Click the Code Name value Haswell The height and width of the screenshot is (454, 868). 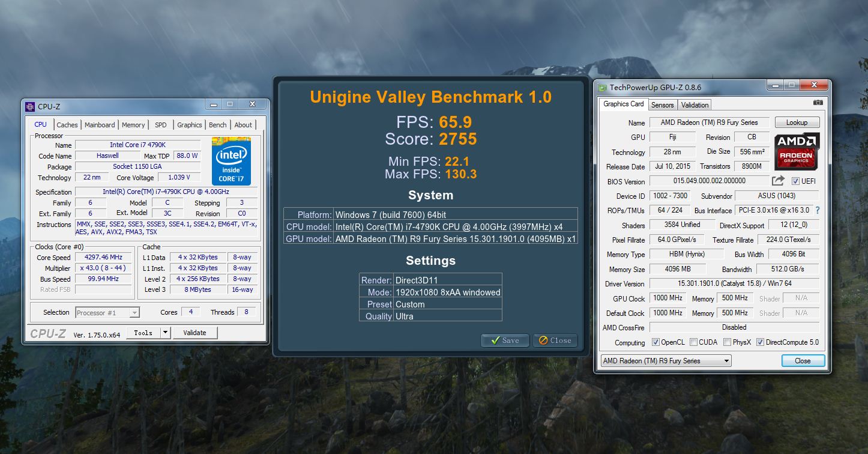(107, 156)
